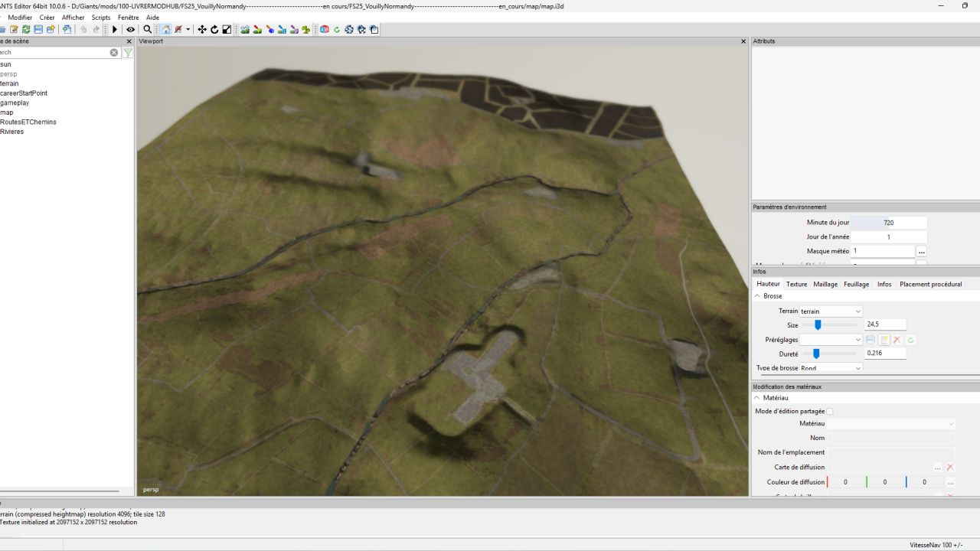This screenshot has width=980, height=551.
Task: Click the Jour de l'année field
Action: click(889, 237)
